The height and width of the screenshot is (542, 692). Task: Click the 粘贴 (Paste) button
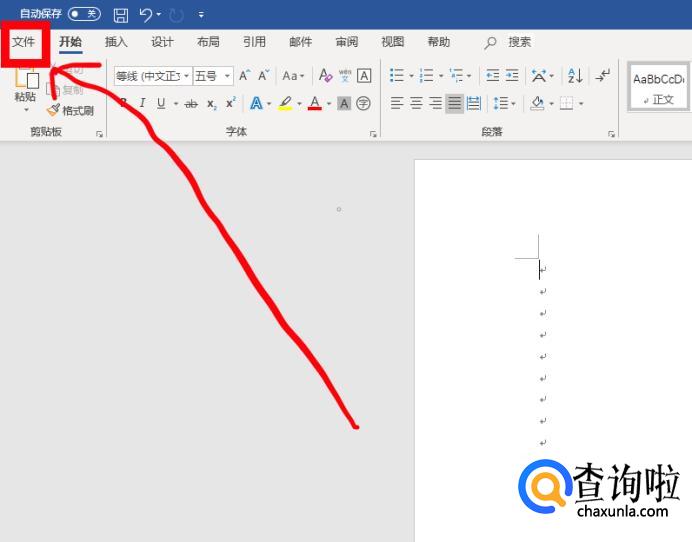(25, 89)
